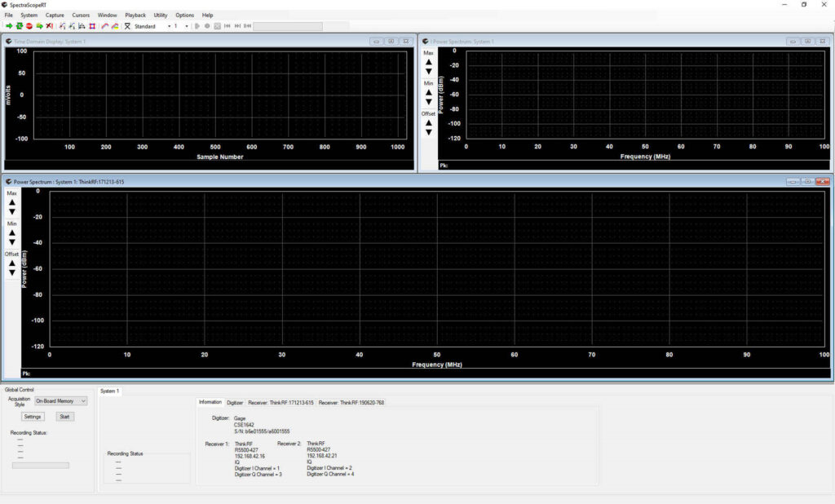
Task: Click the red-blue square zoom icon
Action: pos(92,26)
